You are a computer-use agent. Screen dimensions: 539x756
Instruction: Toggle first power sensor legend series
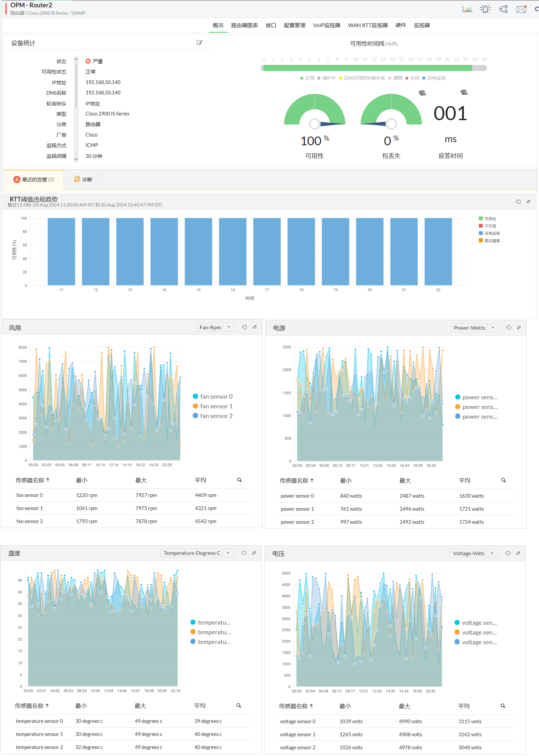[x=476, y=397]
